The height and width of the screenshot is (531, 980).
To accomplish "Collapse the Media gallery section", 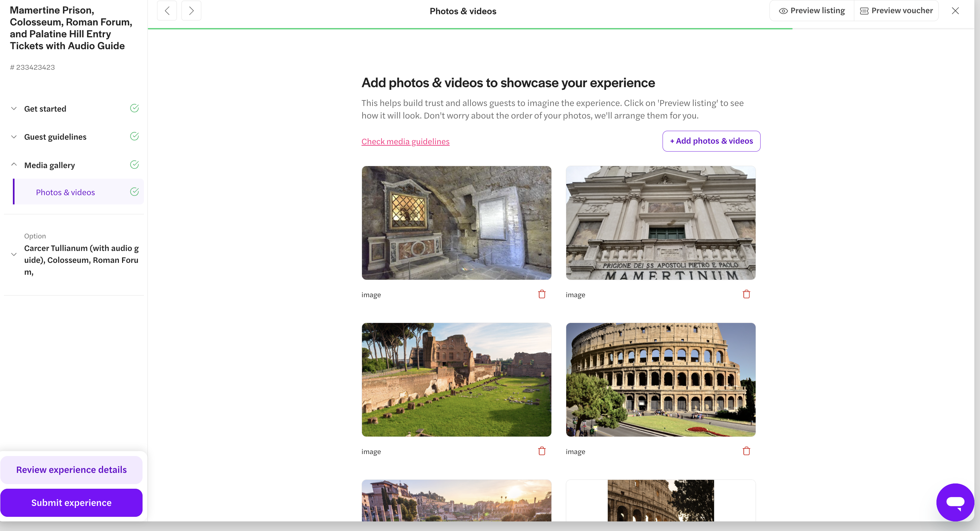I will [x=14, y=165].
